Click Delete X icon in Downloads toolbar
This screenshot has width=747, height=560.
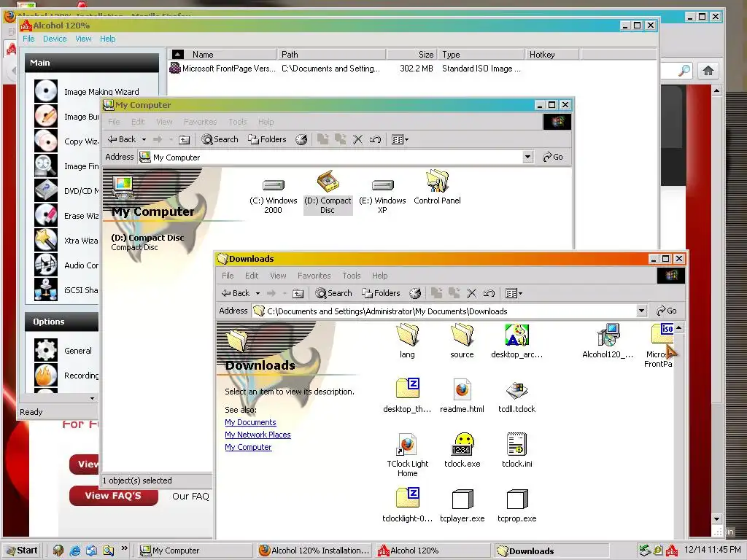click(472, 293)
